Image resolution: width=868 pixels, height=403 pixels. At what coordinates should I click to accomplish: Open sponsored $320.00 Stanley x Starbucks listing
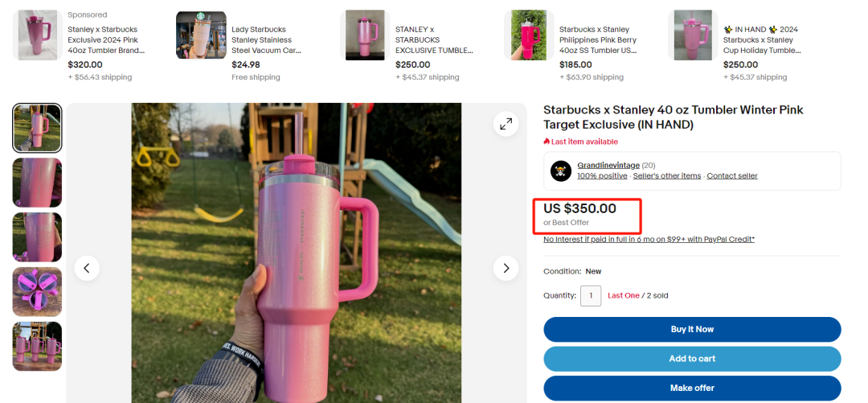(106, 40)
